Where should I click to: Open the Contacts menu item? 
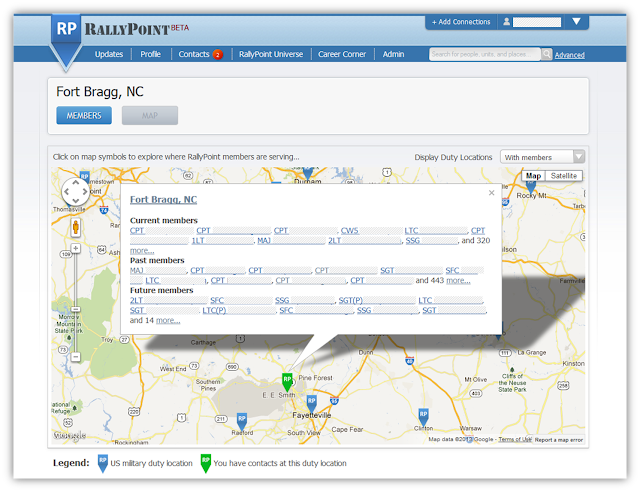point(194,54)
